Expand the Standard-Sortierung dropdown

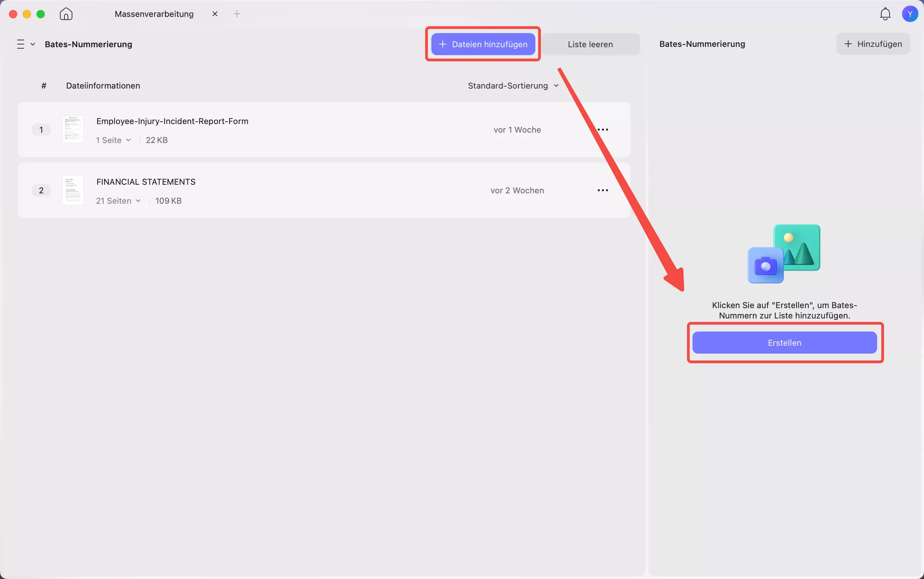[513, 86]
